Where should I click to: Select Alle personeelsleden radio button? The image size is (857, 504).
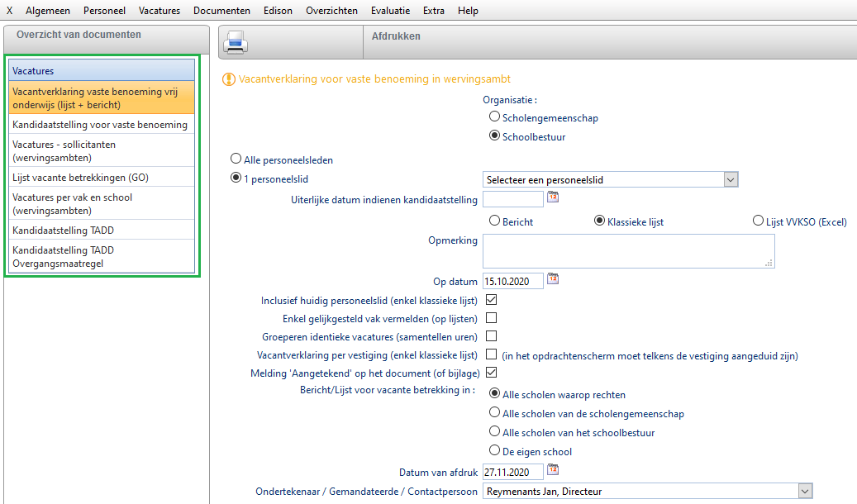pos(237,159)
